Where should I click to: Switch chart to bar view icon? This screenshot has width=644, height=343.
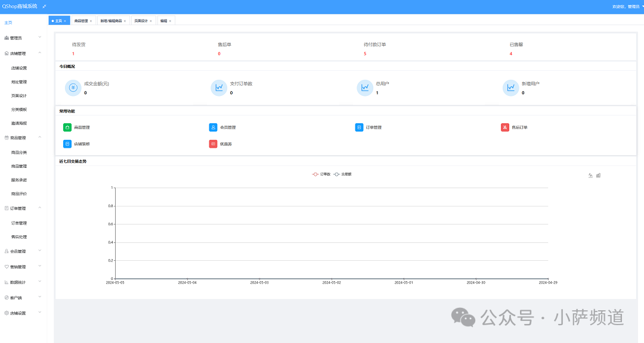pyautogui.click(x=599, y=175)
